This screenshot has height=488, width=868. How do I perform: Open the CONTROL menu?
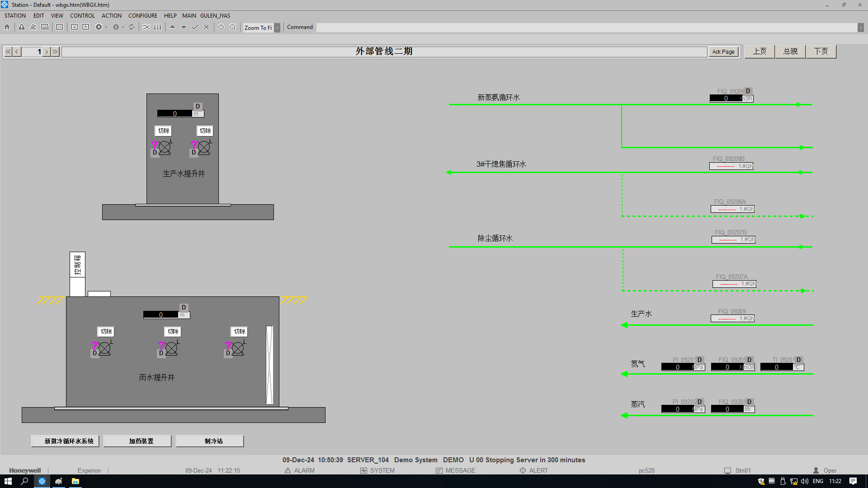tap(82, 15)
